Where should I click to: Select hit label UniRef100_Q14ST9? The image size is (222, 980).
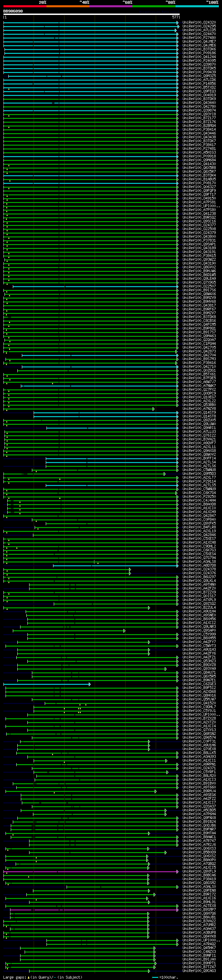(199, 412)
